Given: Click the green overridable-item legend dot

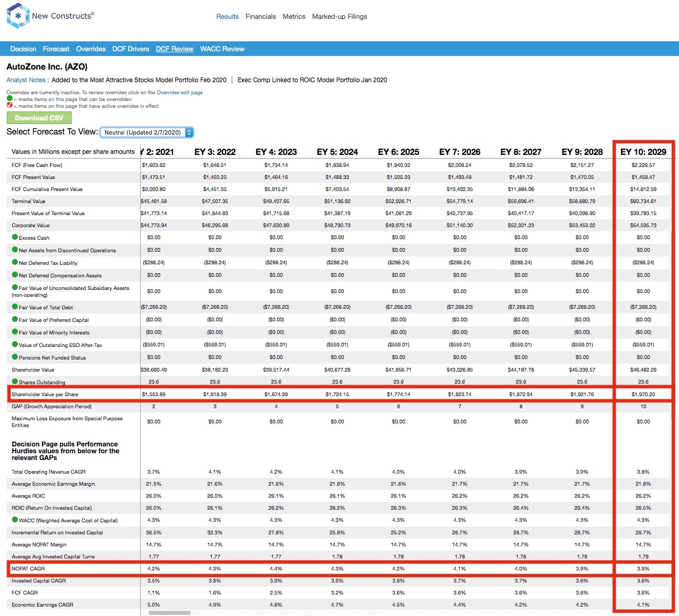Looking at the screenshot, I should [9, 98].
